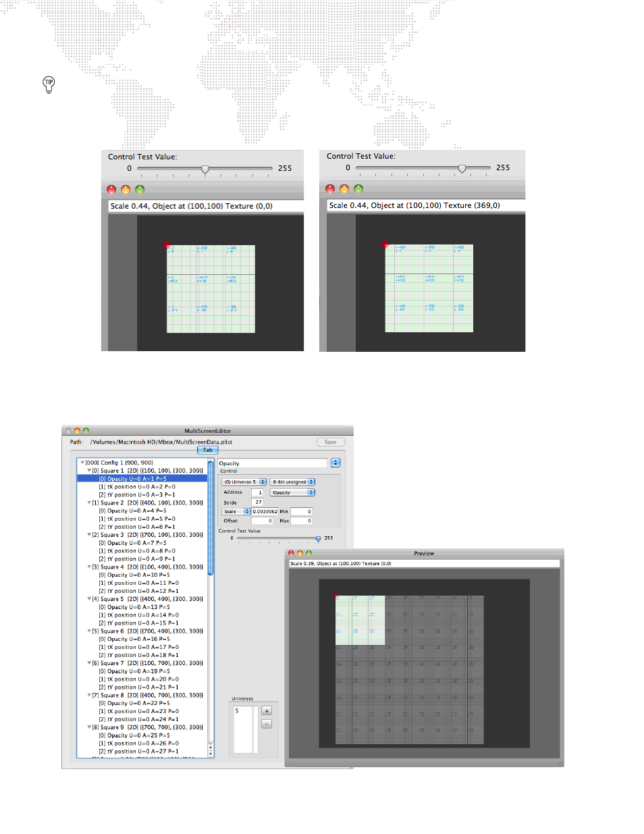Image resolution: width=644 pixels, height=834 pixels.
Task: Click the Control Test Value slider in MultiScreenEditor
Action: tap(278, 538)
